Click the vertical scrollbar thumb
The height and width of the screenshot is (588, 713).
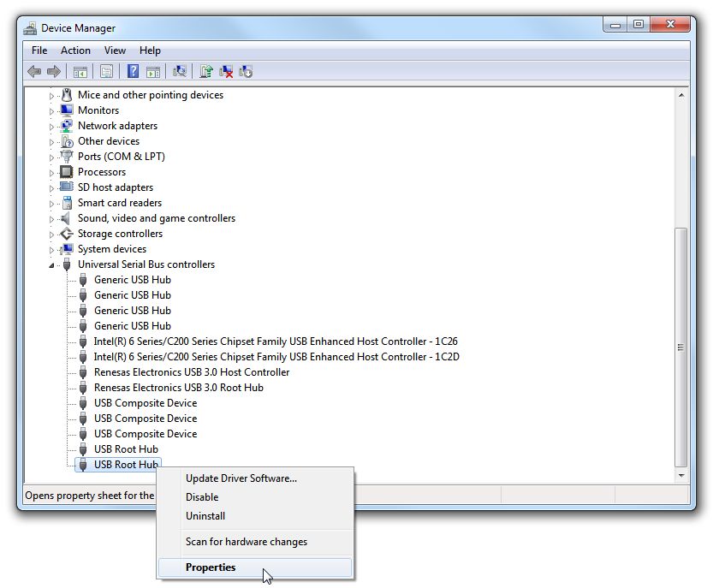(680, 347)
